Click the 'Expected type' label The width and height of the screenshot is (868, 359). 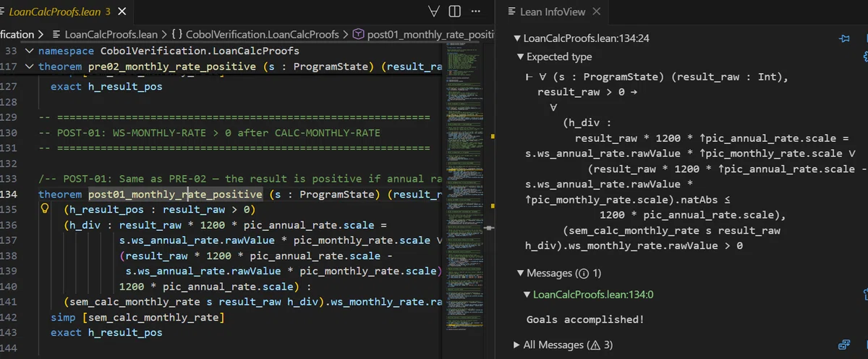click(x=559, y=57)
